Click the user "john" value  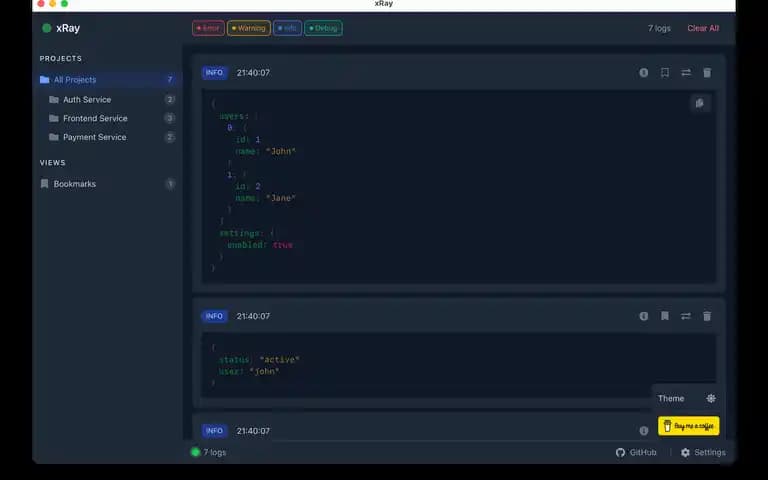click(264, 371)
